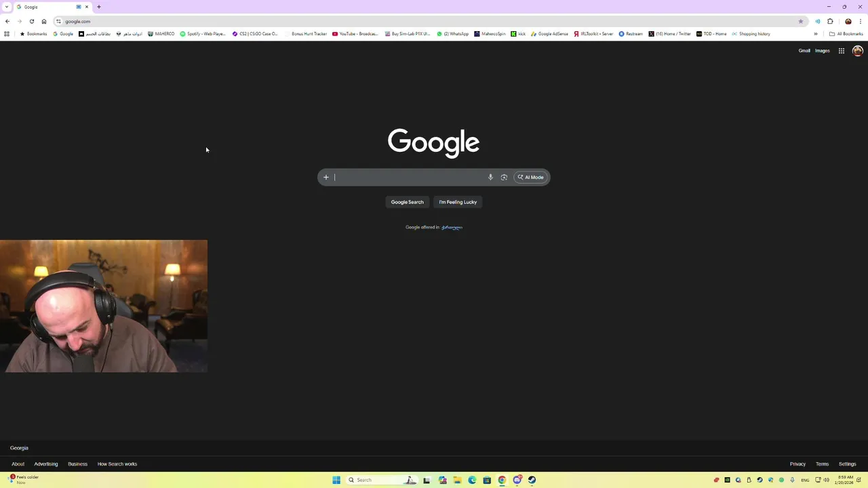
Task: Open the Chrome apps grid in bookmarks bar
Action: tap(7, 34)
